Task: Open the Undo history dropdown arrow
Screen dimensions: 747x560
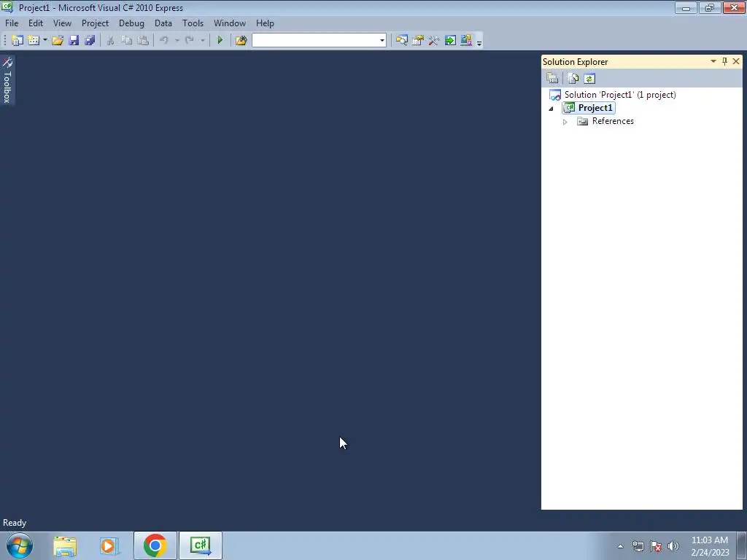Action: (x=177, y=41)
